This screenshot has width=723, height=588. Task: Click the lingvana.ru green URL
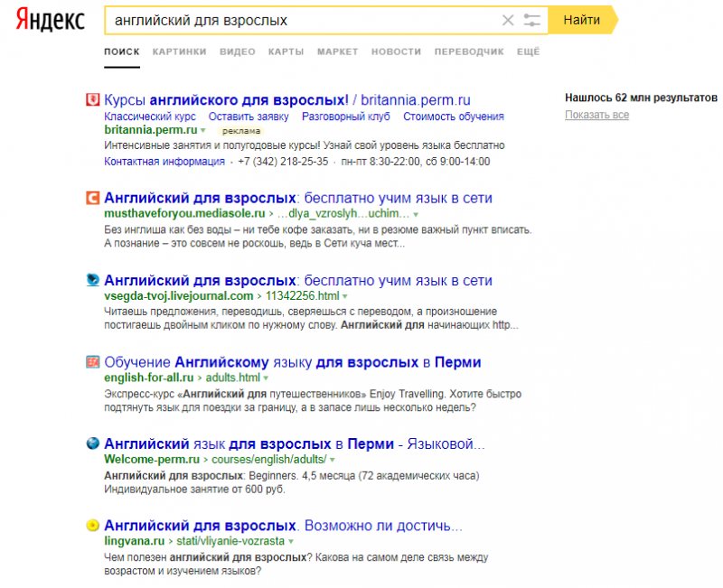pyautogui.click(x=134, y=541)
